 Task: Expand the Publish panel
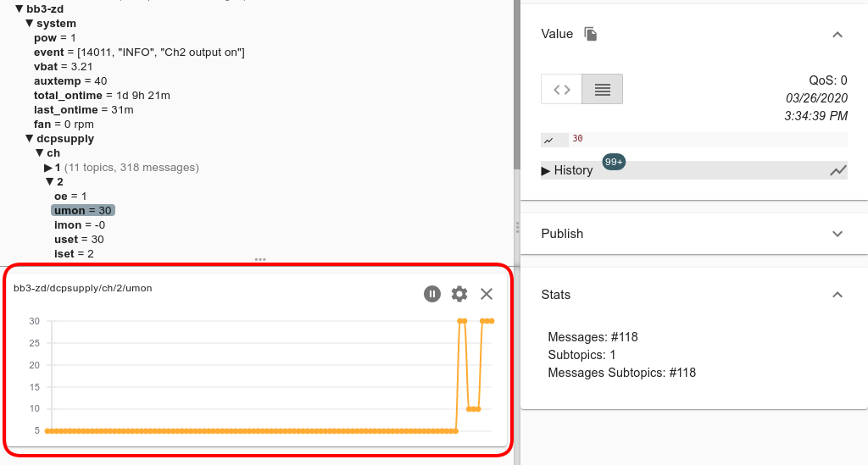tap(837, 234)
